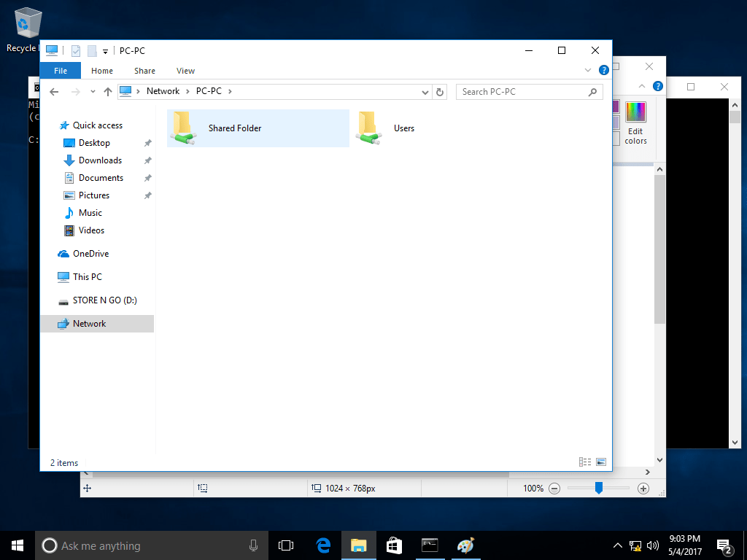Refresh the PC-PC folder view
The height and width of the screenshot is (560, 747).
(x=440, y=92)
